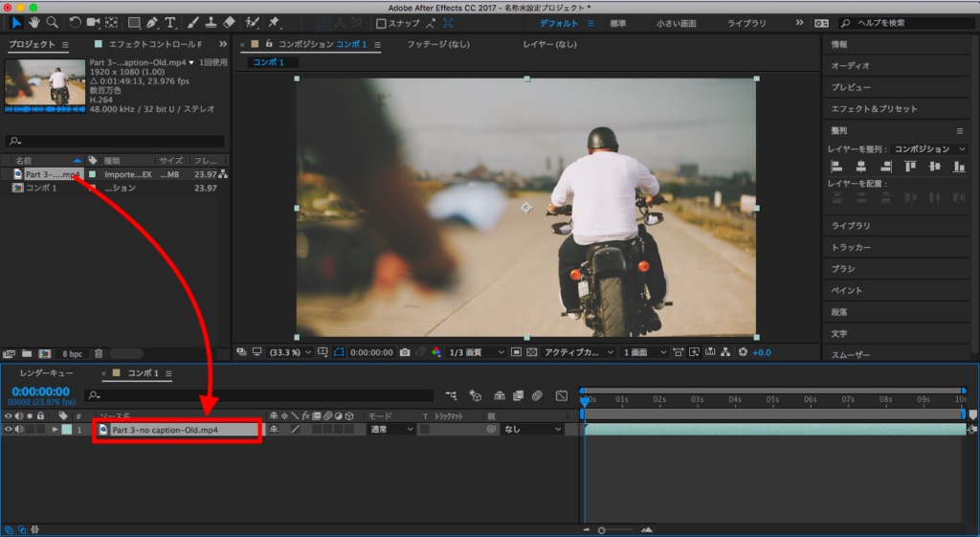Open the トラッカー panel

pos(851,247)
